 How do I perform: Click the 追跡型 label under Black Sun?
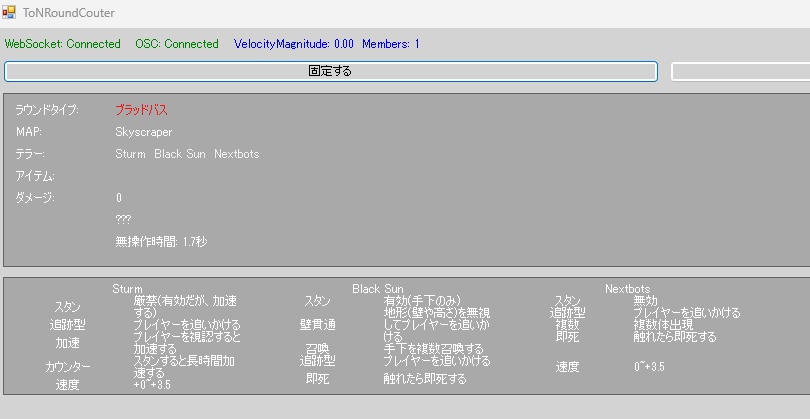(x=317, y=361)
